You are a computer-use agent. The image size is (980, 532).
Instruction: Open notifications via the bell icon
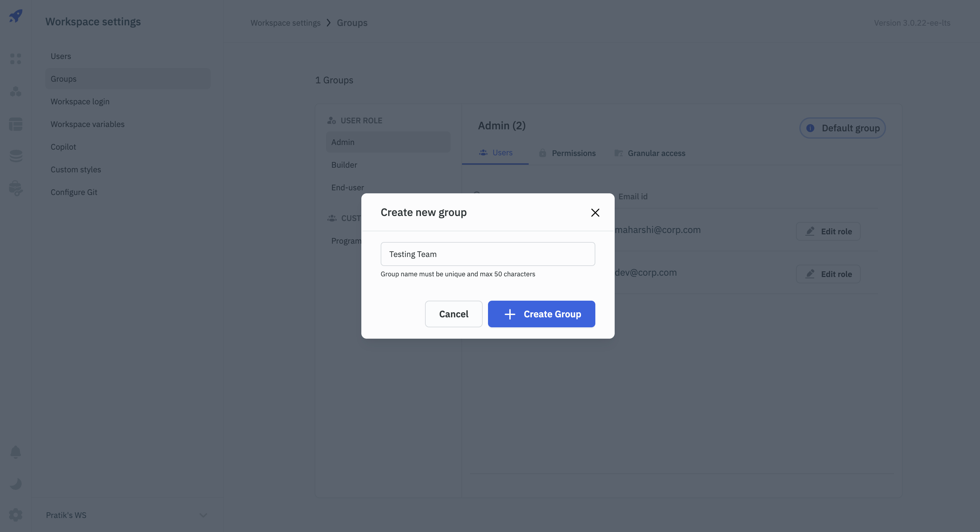click(x=15, y=452)
